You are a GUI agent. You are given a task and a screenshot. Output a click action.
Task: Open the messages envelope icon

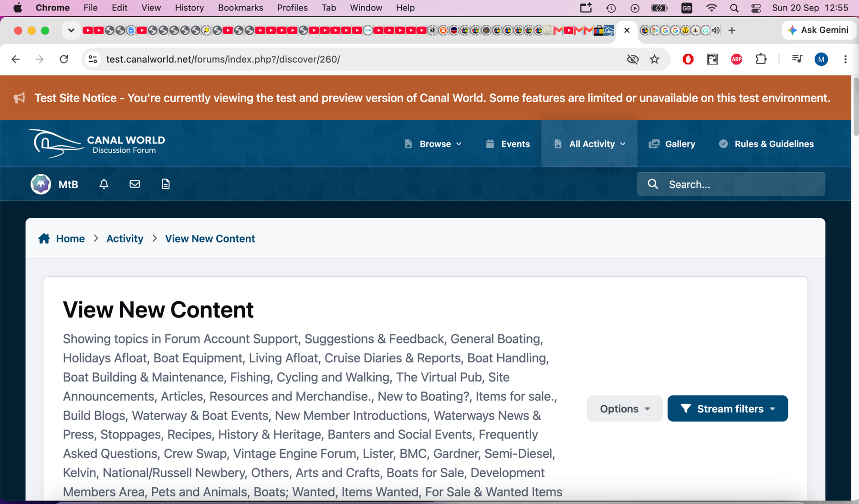pos(135,184)
